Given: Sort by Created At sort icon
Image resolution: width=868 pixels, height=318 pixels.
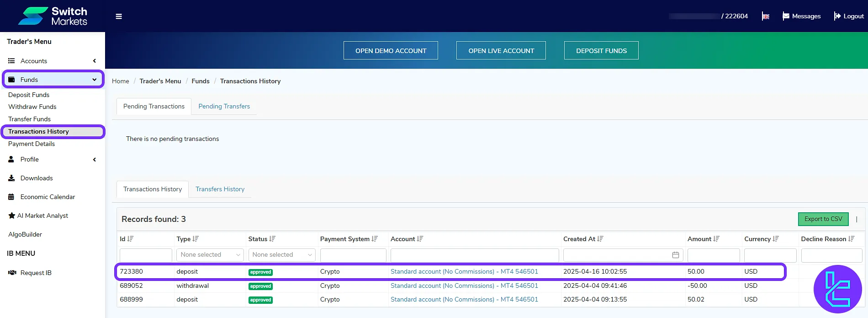Looking at the screenshot, I should (x=600, y=239).
